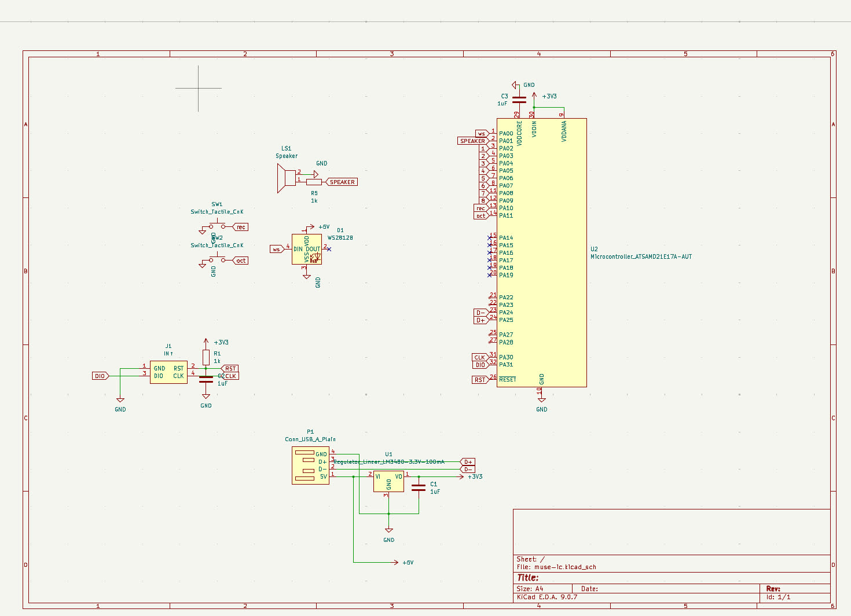
Task: Click the +3V3 power symbol above R1
Action: pyautogui.click(x=206, y=342)
